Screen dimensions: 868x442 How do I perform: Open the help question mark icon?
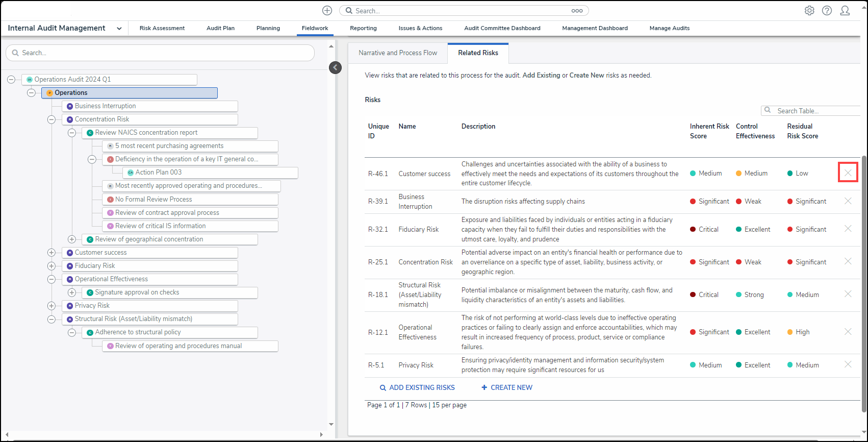click(x=827, y=11)
